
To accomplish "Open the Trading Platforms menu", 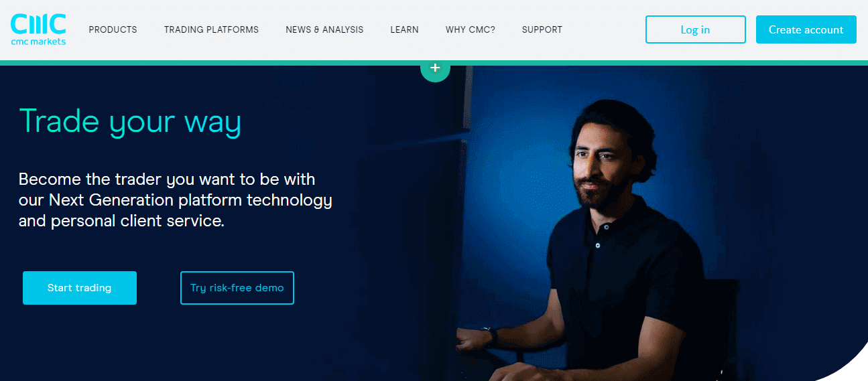I will (211, 29).
